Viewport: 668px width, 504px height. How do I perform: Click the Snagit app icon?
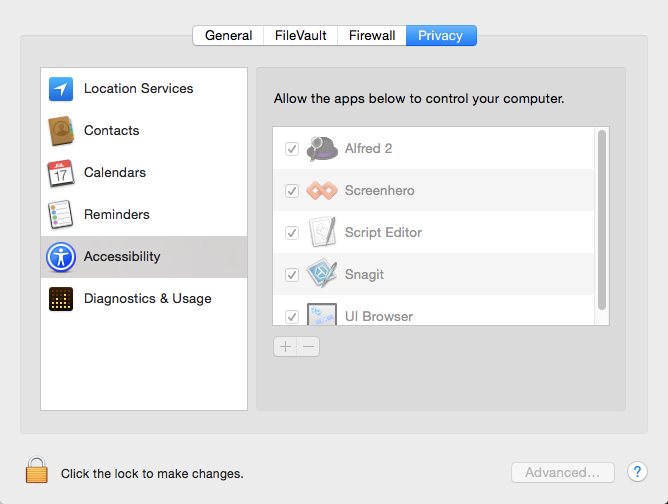322,274
